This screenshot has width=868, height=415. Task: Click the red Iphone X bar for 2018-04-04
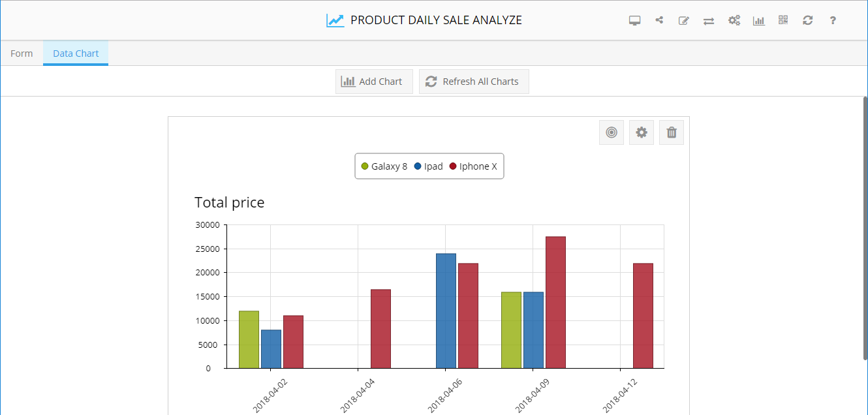point(380,329)
